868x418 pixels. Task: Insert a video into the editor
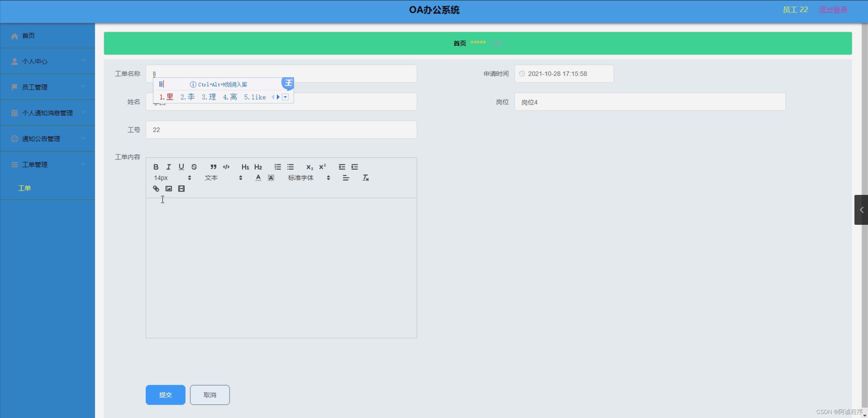point(182,188)
